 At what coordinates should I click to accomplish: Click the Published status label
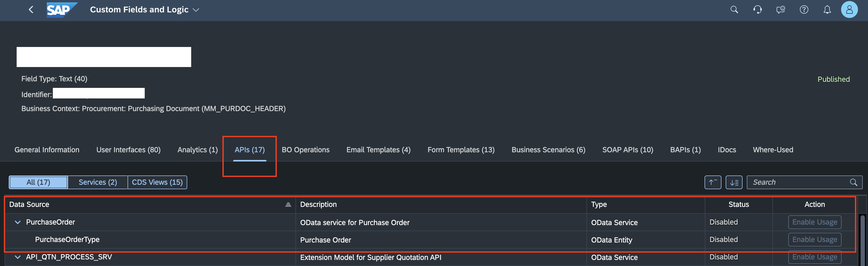tap(834, 79)
